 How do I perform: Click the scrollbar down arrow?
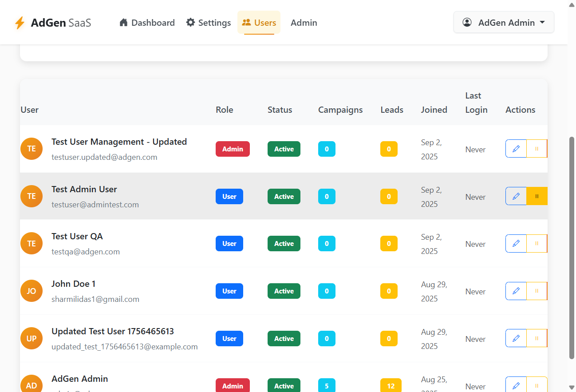coord(572,387)
